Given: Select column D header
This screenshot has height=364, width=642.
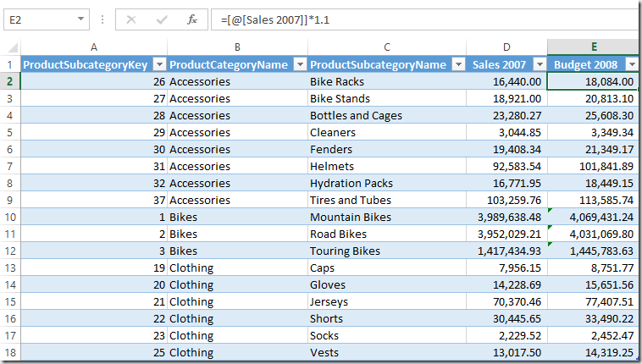Looking at the screenshot, I should point(506,47).
